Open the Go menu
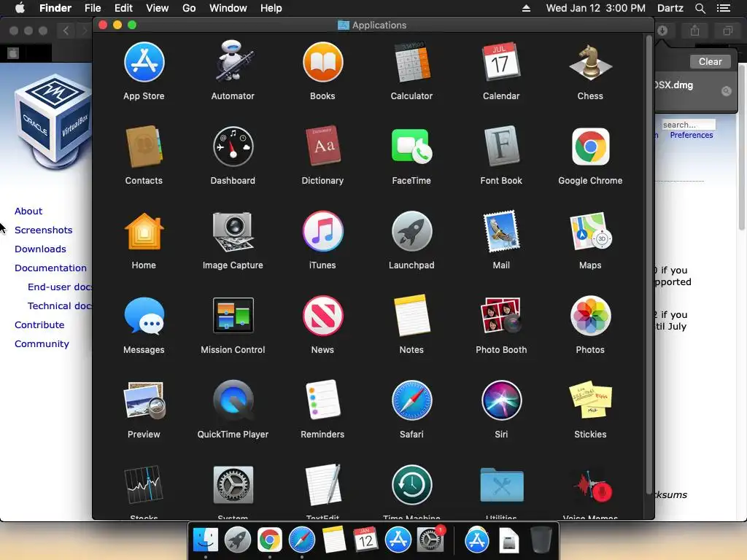Screen dimensions: 747x560 click(189, 8)
